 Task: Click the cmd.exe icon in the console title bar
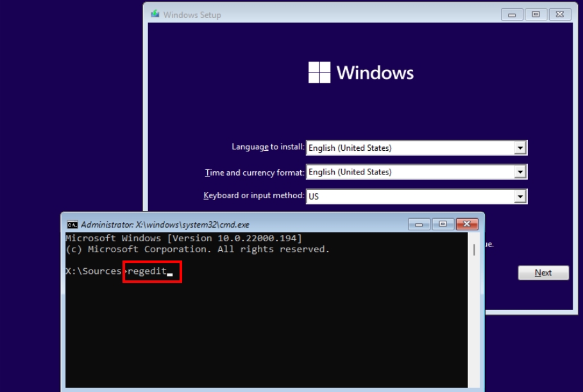tap(71, 224)
